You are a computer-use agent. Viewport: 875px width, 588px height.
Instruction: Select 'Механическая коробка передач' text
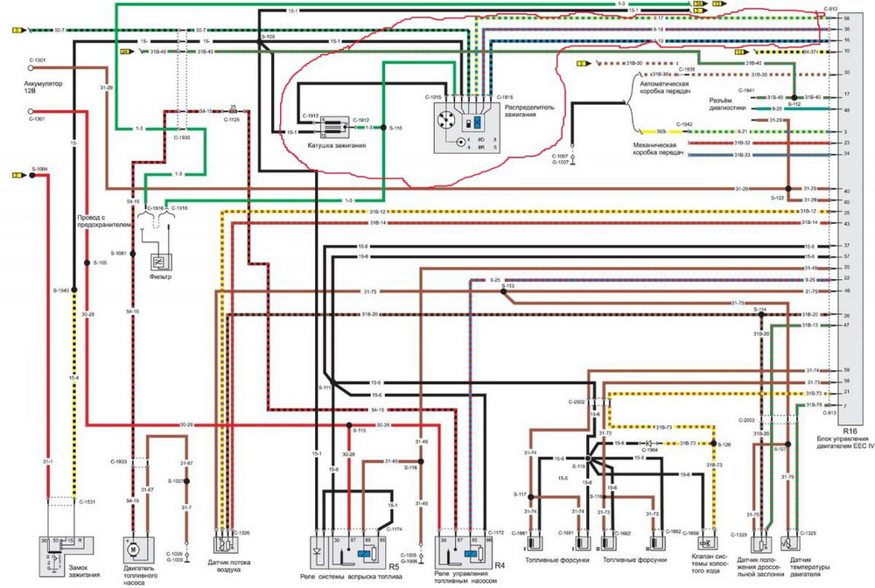(x=659, y=149)
